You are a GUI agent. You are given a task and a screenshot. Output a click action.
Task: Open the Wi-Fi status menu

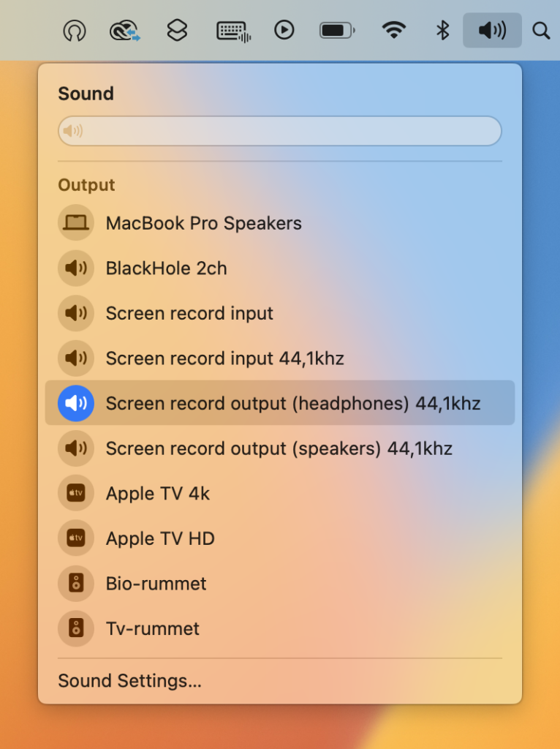click(394, 30)
